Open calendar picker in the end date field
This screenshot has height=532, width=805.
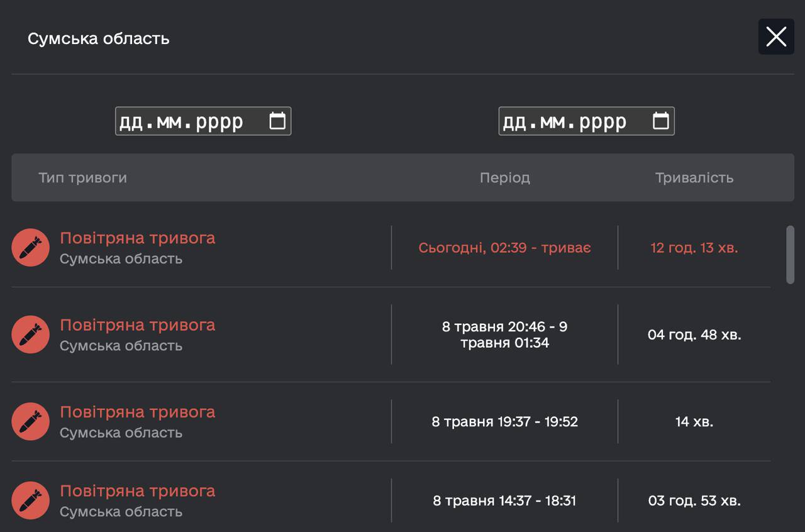pos(661,121)
